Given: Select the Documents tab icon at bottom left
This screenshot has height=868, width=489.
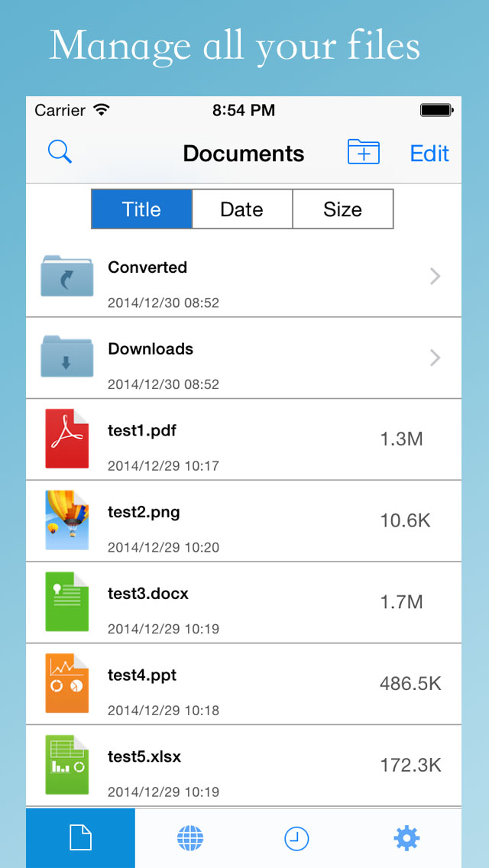Looking at the screenshot, I should 80,837.
